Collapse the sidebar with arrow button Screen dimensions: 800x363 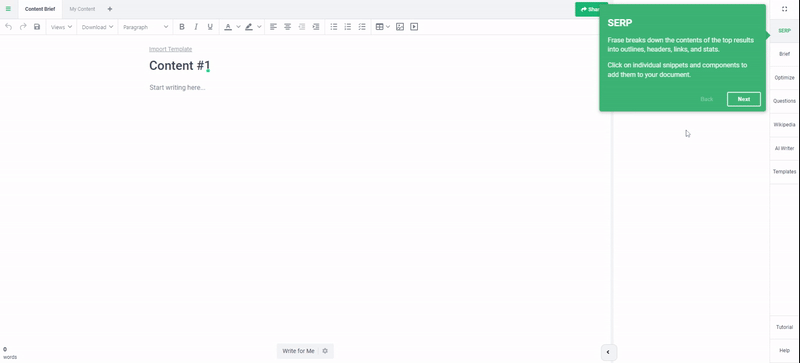(608, 352)
